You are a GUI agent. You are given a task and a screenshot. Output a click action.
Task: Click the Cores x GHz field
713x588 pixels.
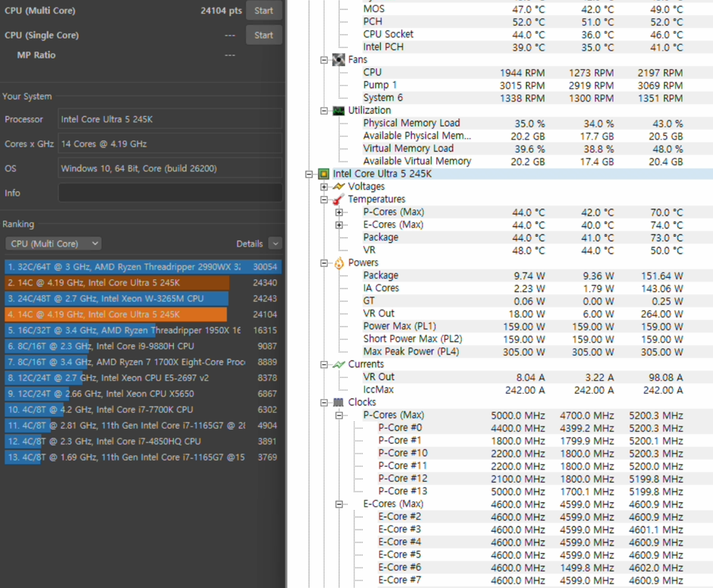[170, 143]
